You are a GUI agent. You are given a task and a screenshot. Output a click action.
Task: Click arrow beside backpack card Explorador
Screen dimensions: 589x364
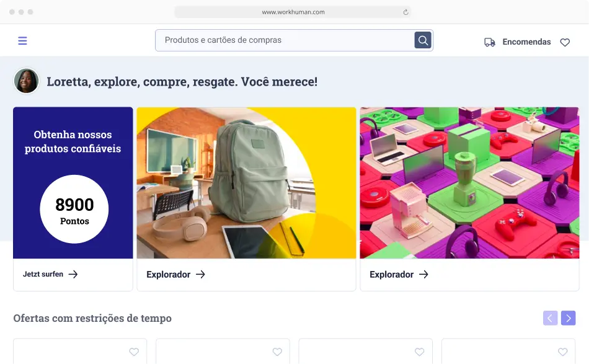pos(201,275)
